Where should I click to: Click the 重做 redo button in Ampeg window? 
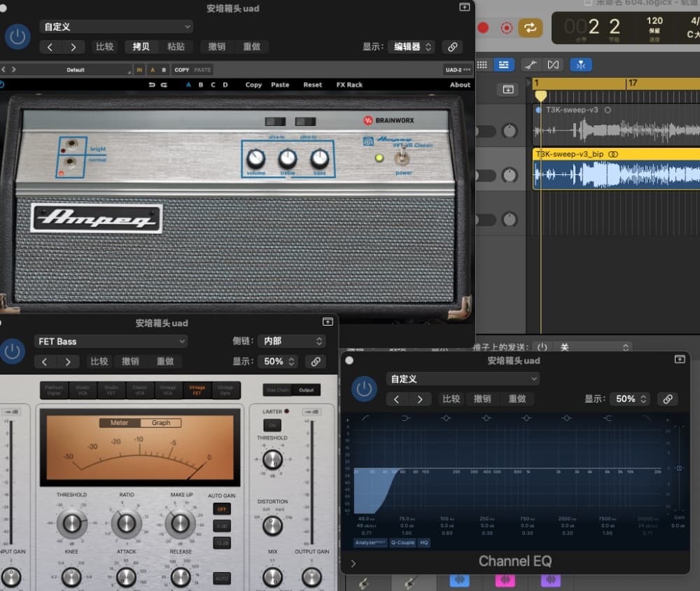click(252, 46)
